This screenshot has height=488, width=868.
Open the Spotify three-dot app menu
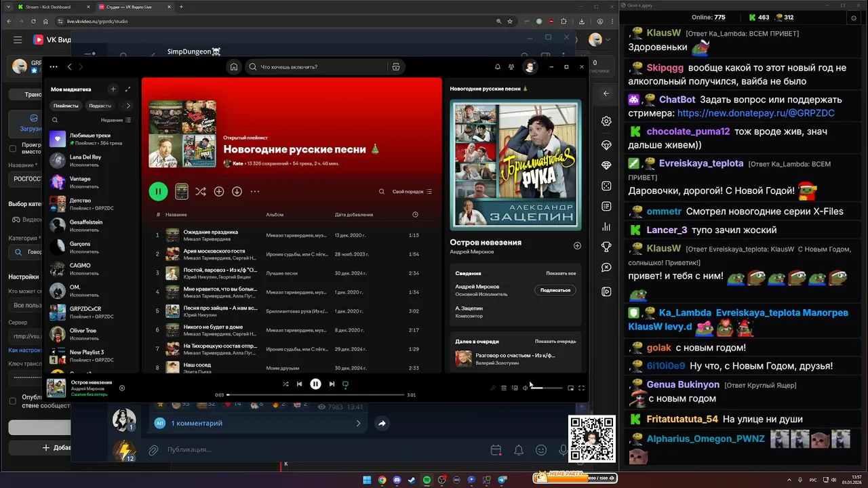click(x=54, y=66)
